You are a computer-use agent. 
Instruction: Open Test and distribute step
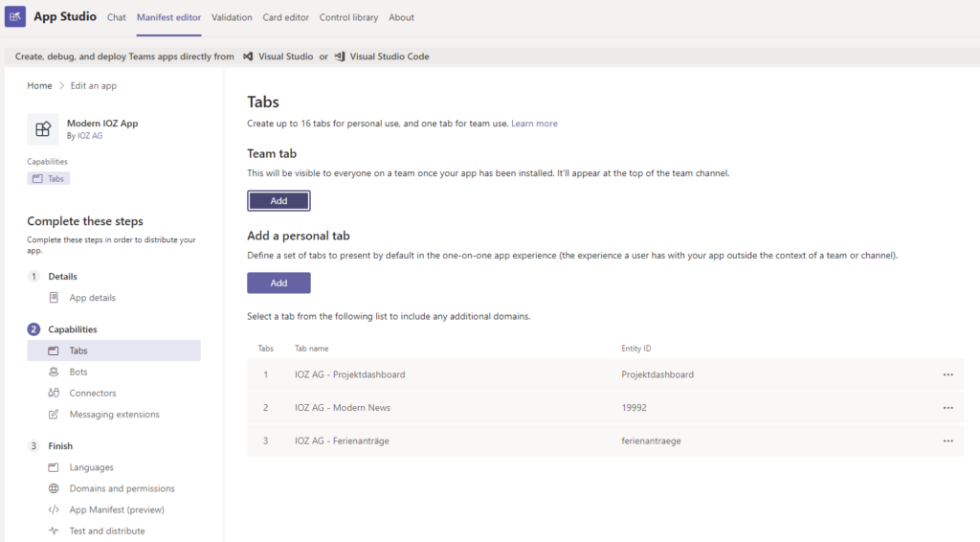point(107,531)
